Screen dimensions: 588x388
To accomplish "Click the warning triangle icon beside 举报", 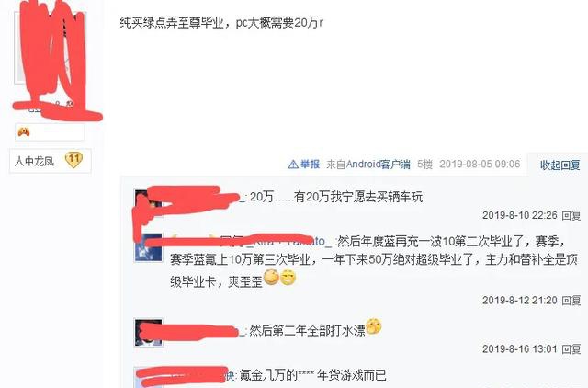I will point(293,164).
